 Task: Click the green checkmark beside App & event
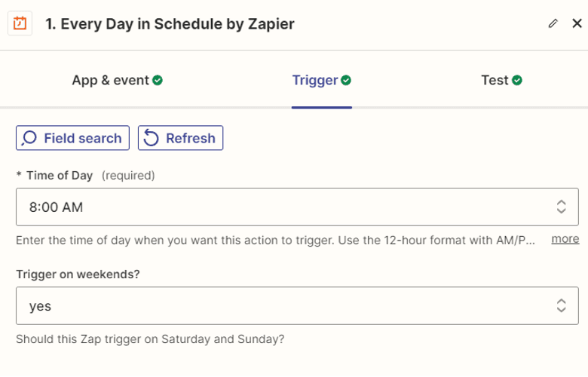[158, 80]
